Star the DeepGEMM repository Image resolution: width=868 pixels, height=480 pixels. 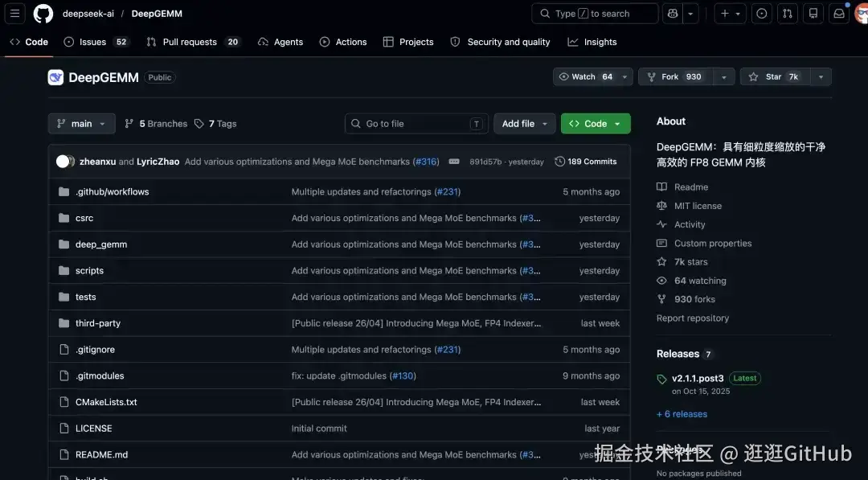click(x=776, y=77)
